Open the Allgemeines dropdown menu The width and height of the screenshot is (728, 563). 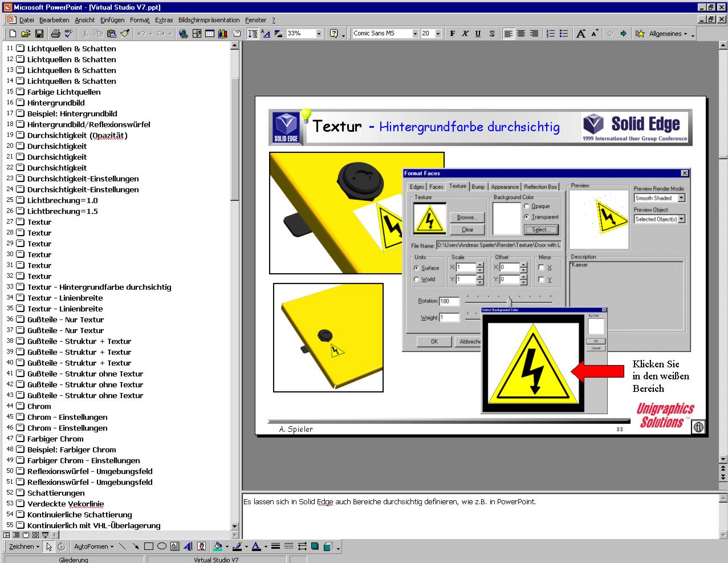click(x=668, y=34)
